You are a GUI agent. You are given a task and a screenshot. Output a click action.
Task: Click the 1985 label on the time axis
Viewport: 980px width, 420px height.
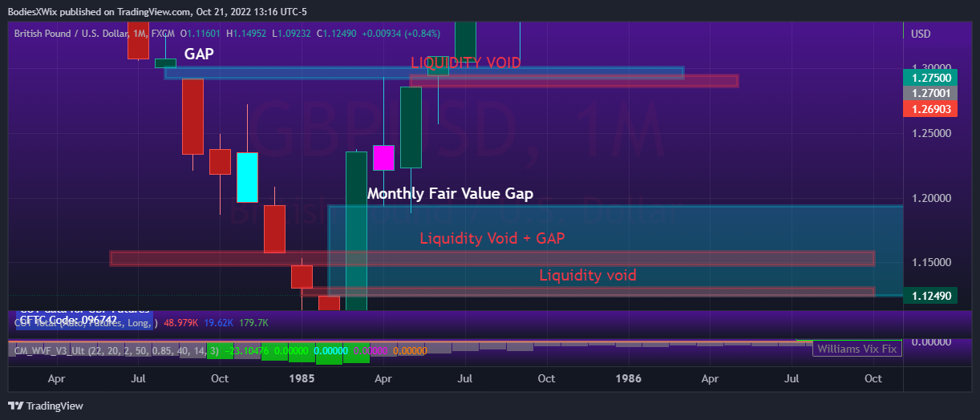click(x=302, y=378)
